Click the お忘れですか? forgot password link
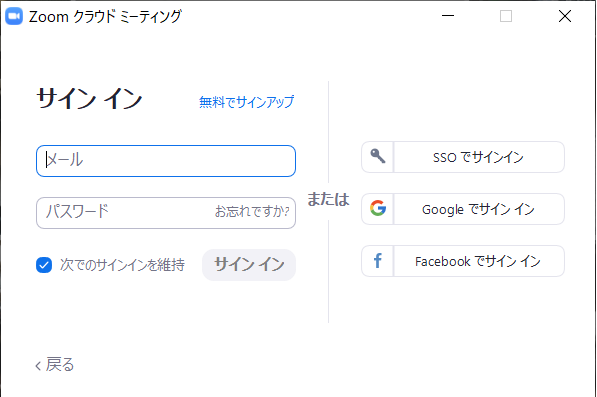 [252, 211]
